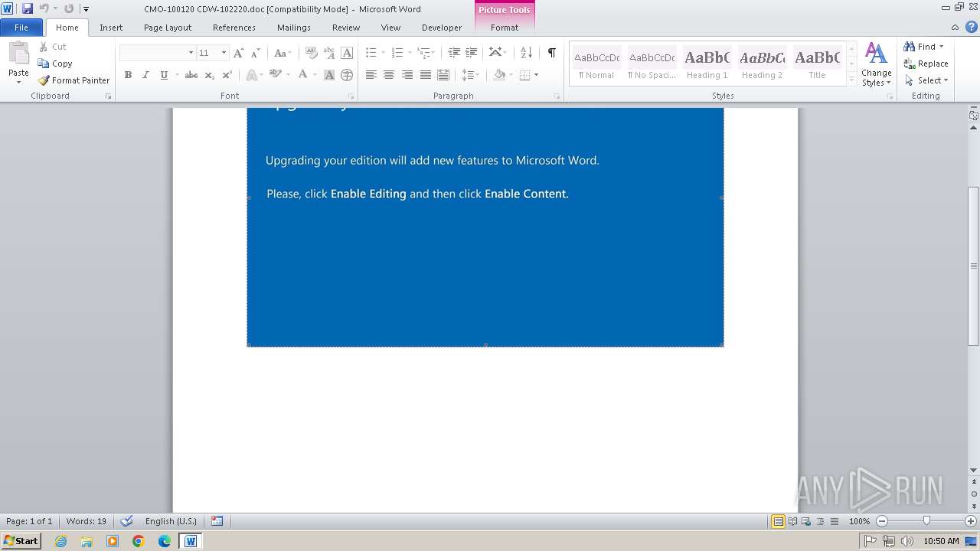
Task: Click Text Highlight Color icon
Action: tap(275, 75)
